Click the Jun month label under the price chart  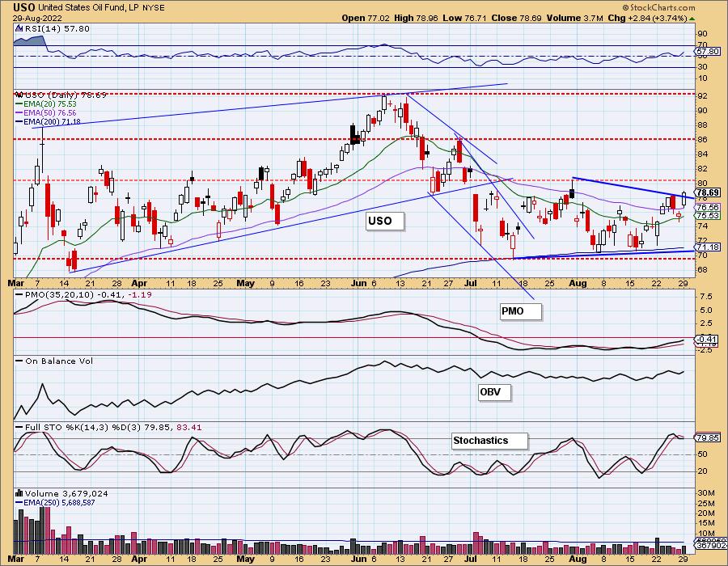click(359, 284)
